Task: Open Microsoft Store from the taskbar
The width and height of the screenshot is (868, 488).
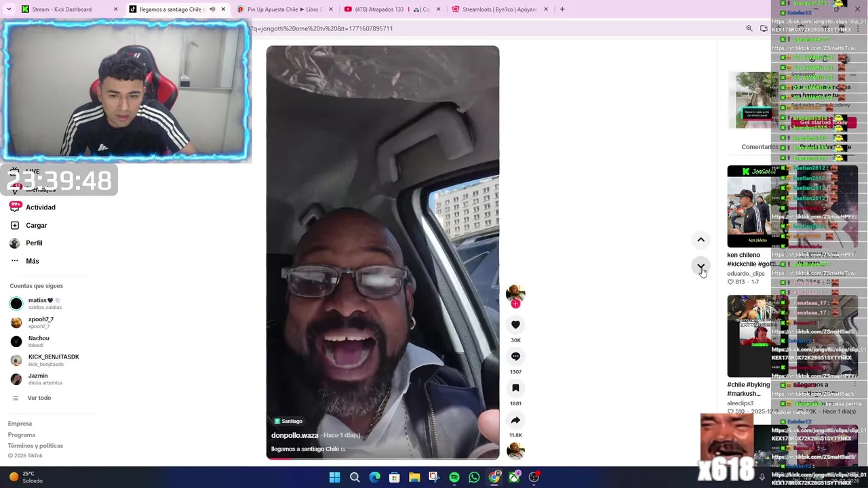Action: pyautogui.click(x=394, y=478)
